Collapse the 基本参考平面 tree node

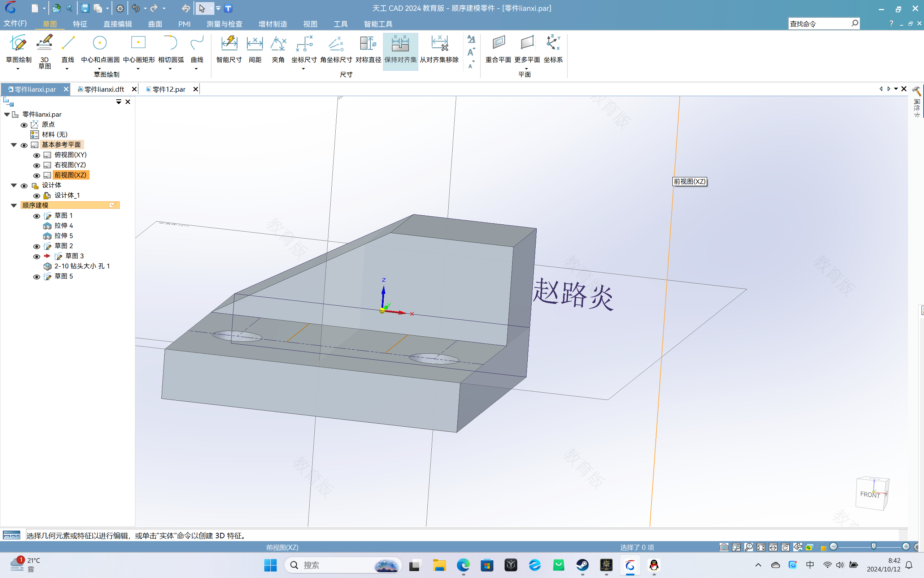pyautogui.click(x=14, y=145)
